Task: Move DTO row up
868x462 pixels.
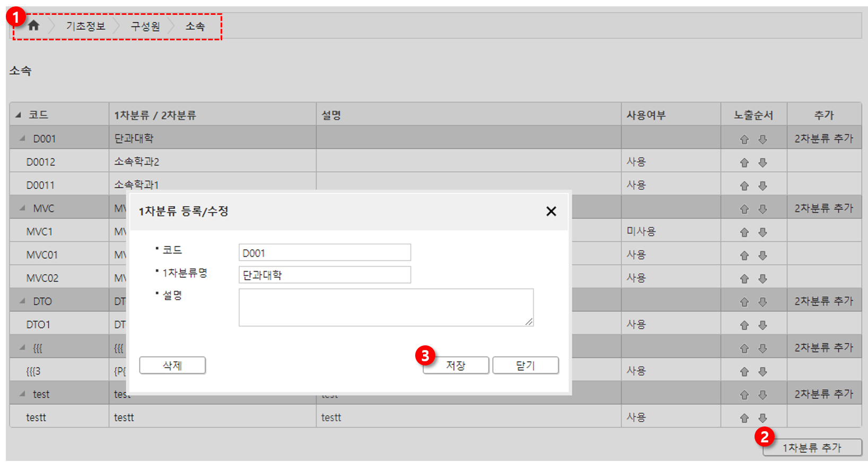Action: 744,302
